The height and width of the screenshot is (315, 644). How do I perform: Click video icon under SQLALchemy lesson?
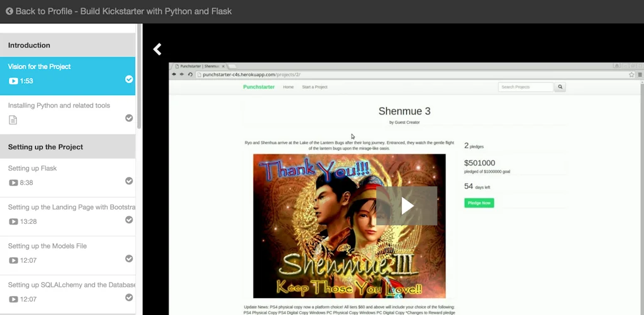pos(13,299)
